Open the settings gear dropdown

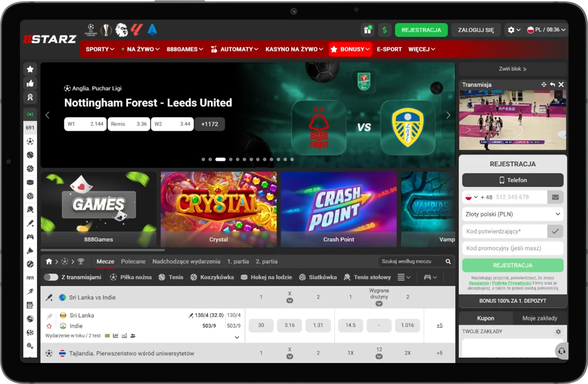513,30
